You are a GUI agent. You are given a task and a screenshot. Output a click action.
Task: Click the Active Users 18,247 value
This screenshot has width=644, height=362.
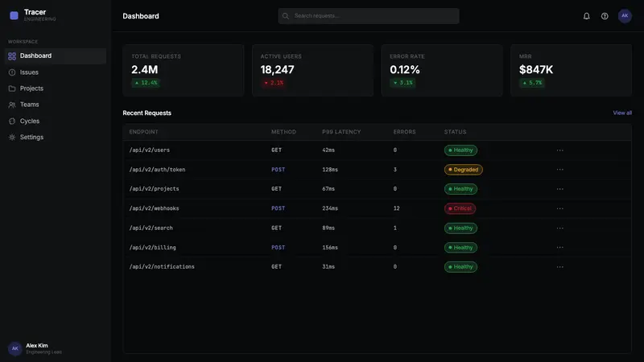click(277, 70)
